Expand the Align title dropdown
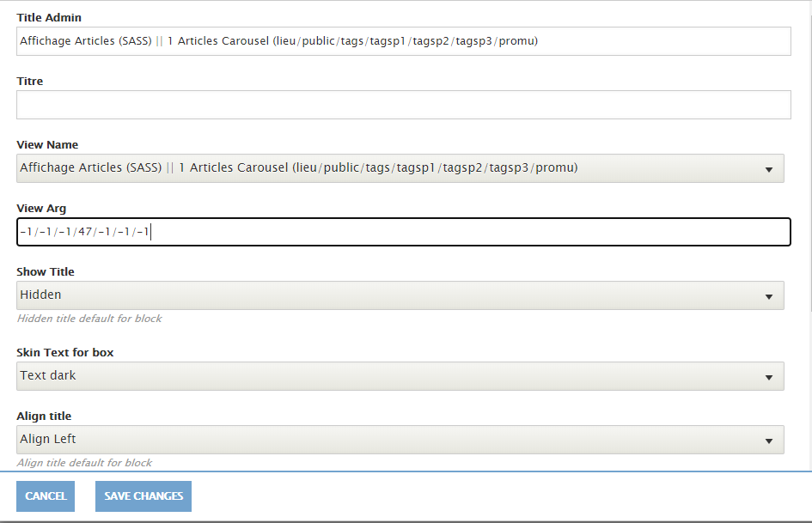812x523 pixels. pos(400,440)
